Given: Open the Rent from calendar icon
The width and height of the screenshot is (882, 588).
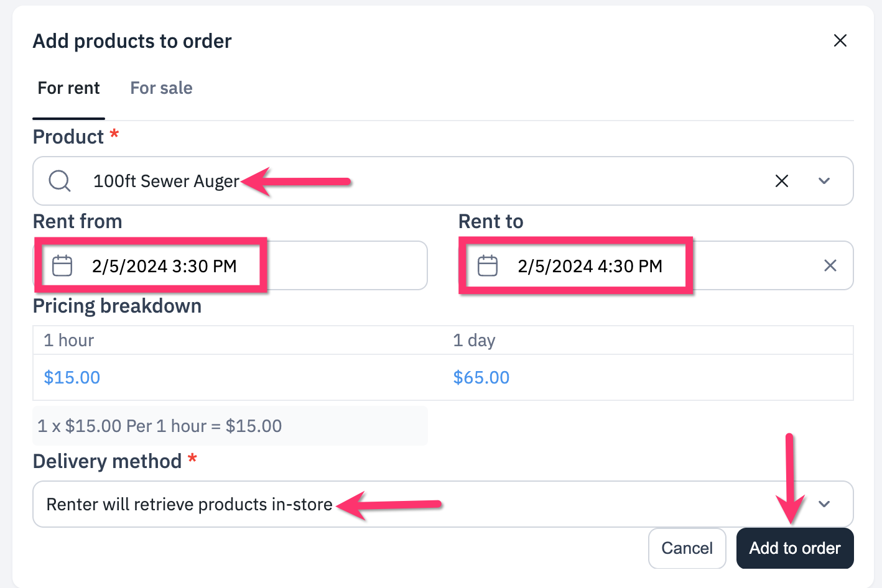Looking at the screenshot, I should click(x=62, y=265).
